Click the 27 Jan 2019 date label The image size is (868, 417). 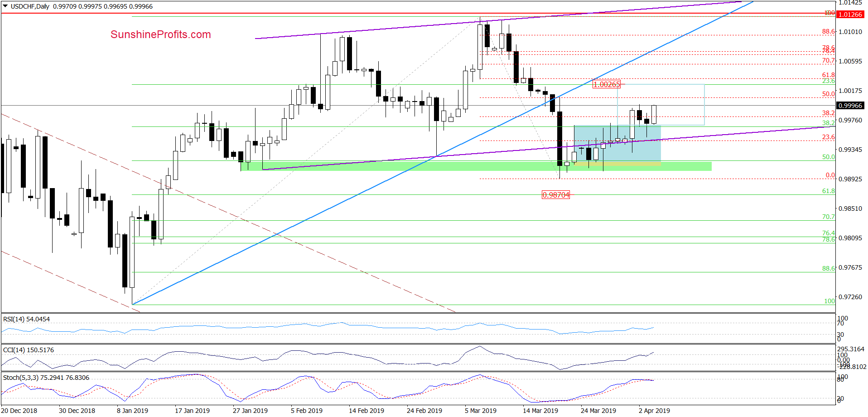250,411
